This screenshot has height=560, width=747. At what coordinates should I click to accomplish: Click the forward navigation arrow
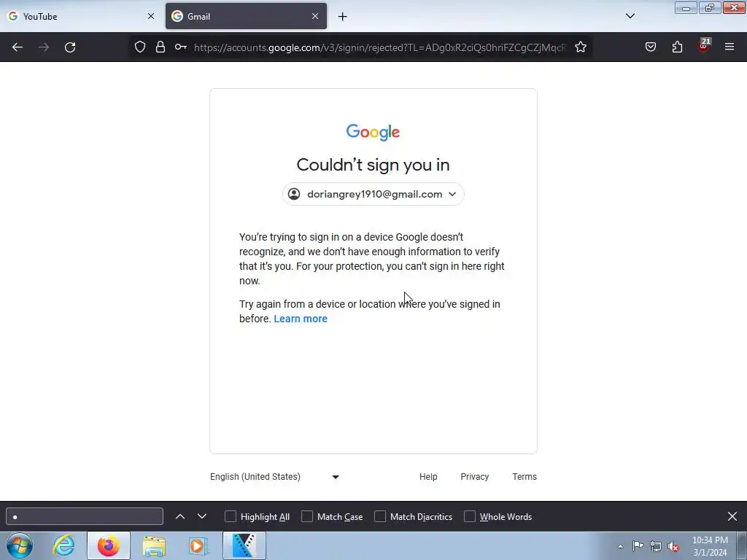tap(44, 47)
